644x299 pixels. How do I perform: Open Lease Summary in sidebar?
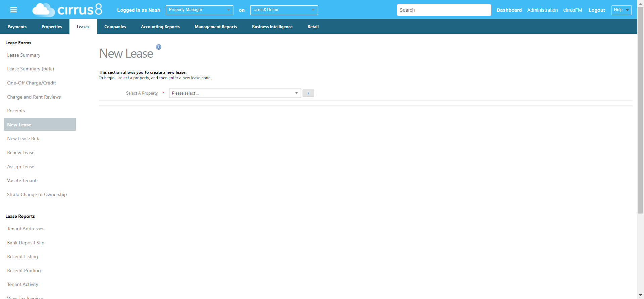click(x=24, y=55)
